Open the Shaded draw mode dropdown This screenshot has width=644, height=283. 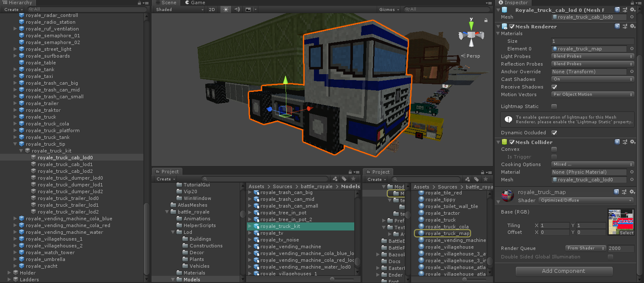179,9
